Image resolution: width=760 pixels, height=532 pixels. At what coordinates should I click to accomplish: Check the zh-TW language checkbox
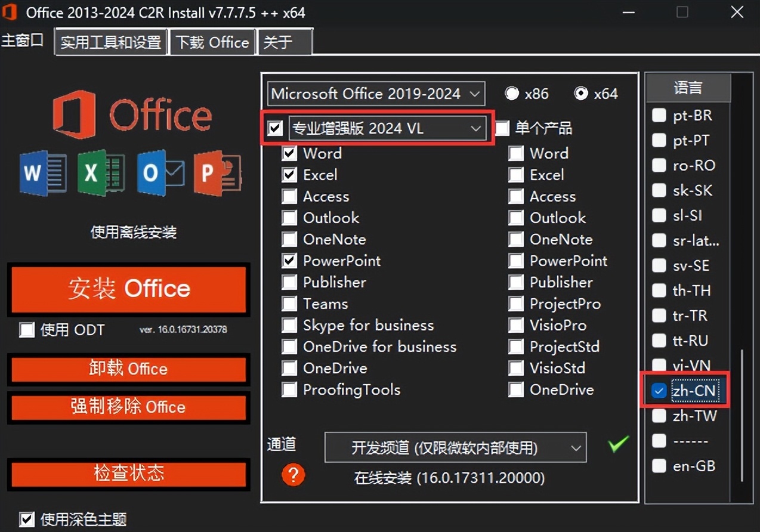pos(659,416)
